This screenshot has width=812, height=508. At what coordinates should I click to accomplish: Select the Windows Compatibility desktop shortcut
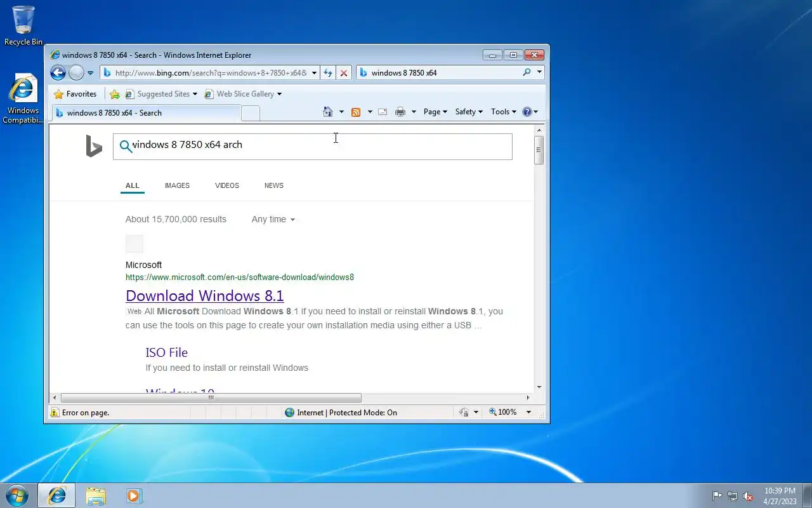click(23, 98)
